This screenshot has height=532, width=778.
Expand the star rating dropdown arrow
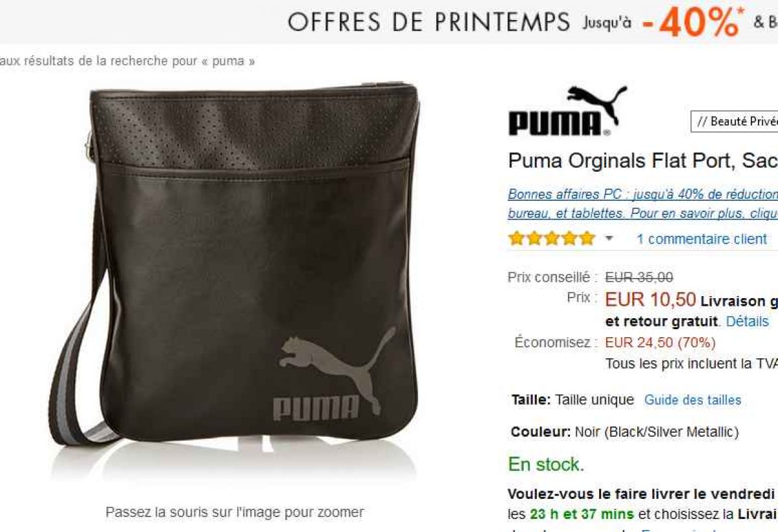point(609,239)
